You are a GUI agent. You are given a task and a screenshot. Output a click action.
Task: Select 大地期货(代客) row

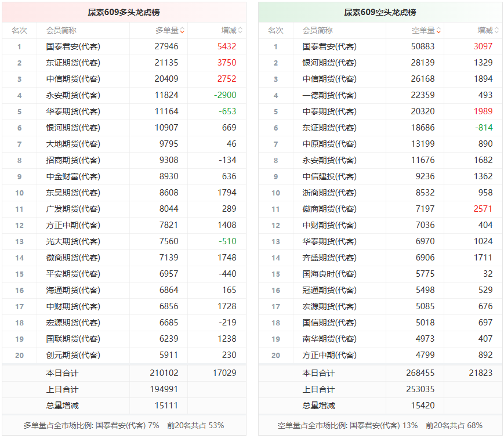pos(124,144)
